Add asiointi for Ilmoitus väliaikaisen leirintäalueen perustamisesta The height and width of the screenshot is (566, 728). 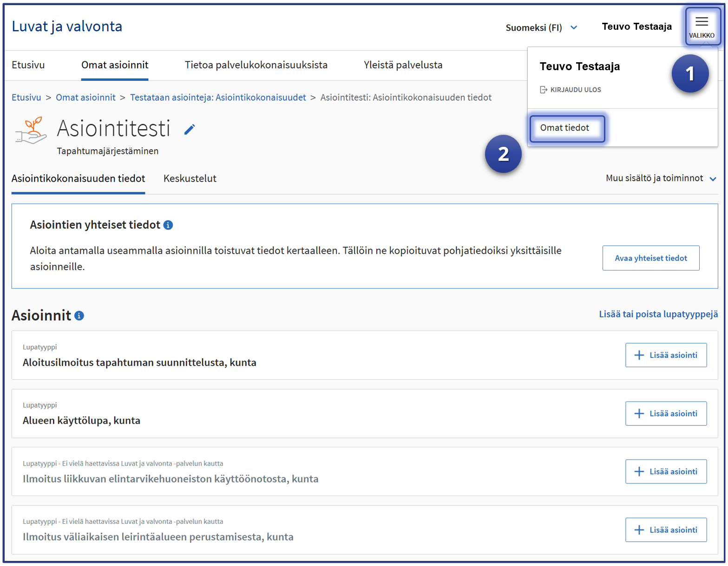click(665, 530)
